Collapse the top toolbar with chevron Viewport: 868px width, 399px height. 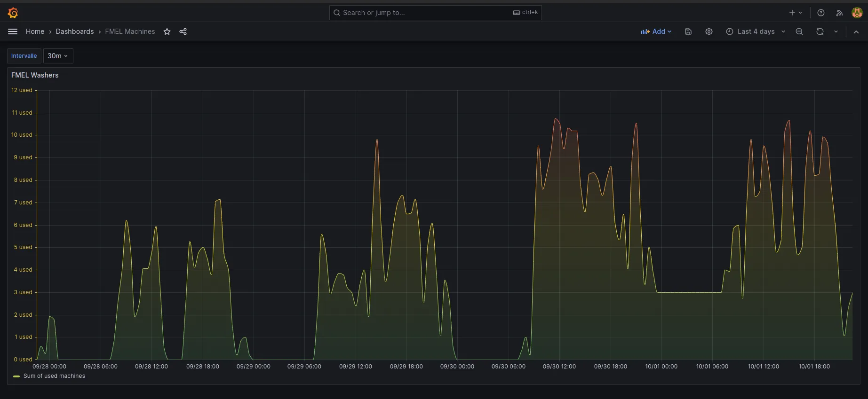tap(856, 31)
